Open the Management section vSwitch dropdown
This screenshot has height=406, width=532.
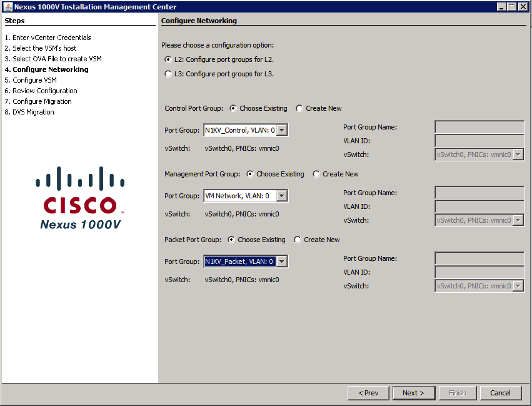(518, 220)
